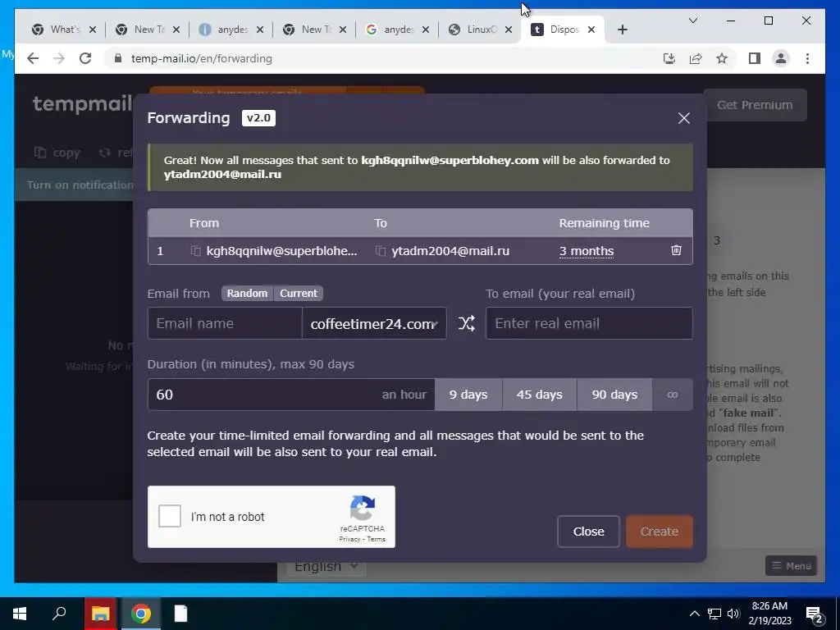840x630 pixels.
Task: Click the copy button on tempmail page
Action: coord(57,153)
